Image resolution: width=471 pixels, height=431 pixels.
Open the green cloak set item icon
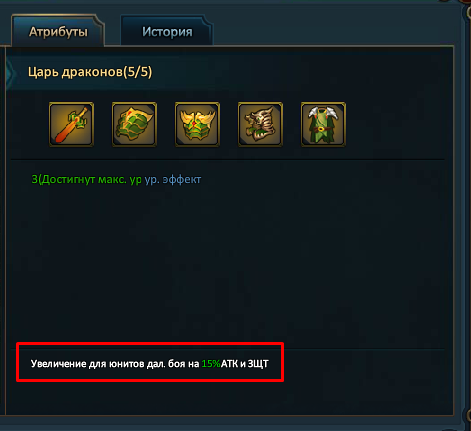323,124
